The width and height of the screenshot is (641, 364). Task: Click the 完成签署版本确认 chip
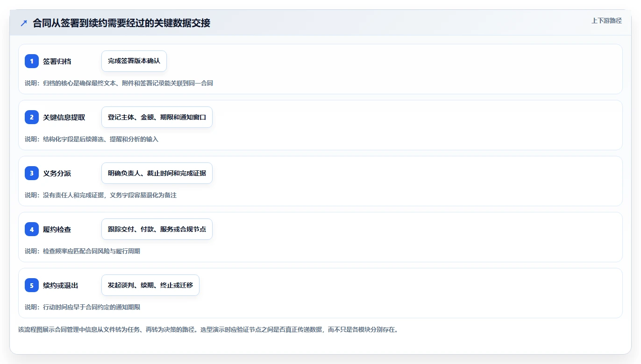tap(134, 61)
